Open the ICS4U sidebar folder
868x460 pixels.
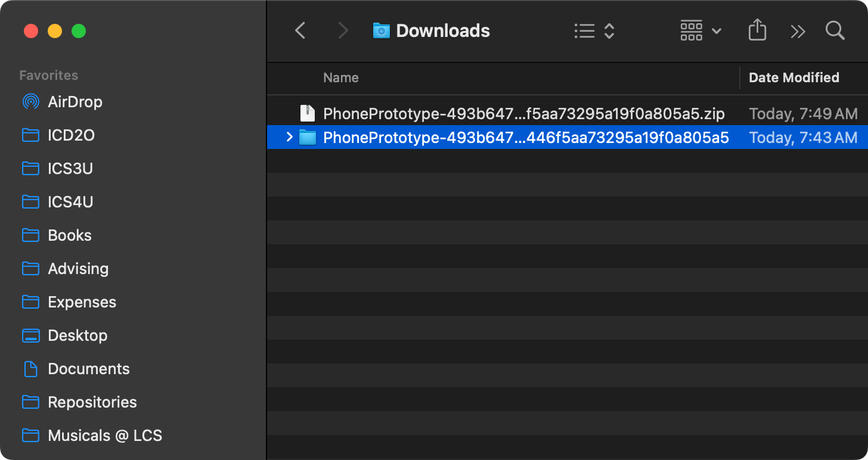click(70, 201)
